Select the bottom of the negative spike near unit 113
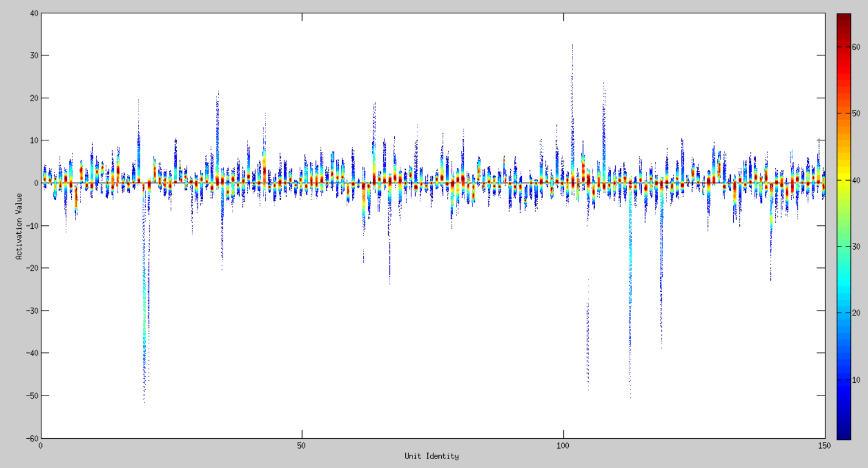 click(x=630, y=397)
